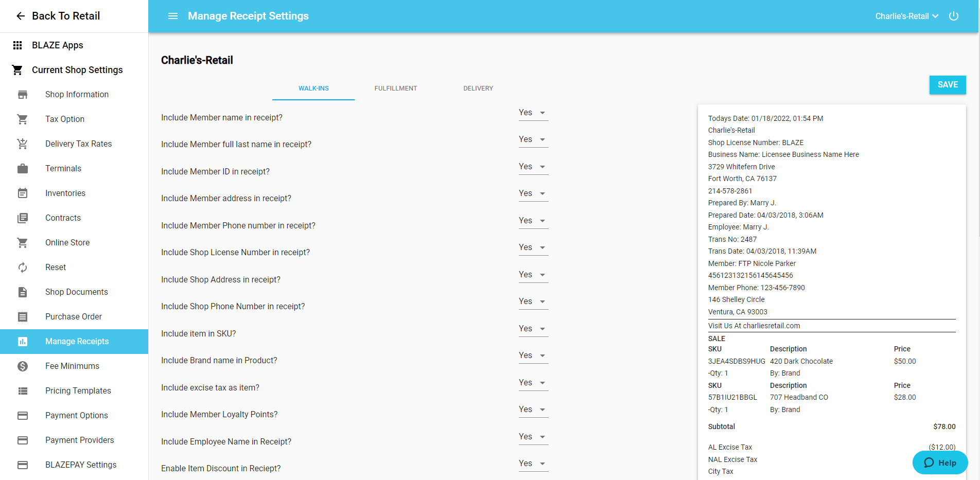The image size is (980, 480).
Task: Open the BLAZE Apps grid icon
Action: tap(17, 45)
